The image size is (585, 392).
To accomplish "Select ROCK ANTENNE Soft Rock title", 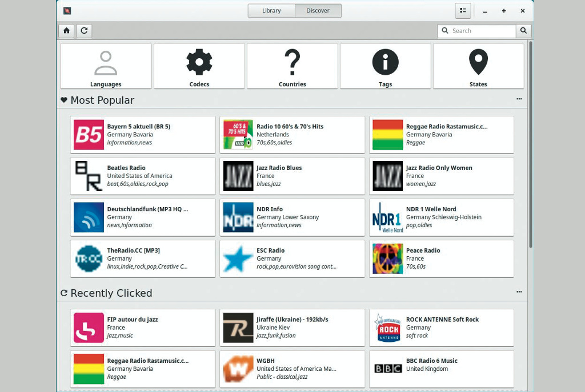I will (x=443, y=320).
